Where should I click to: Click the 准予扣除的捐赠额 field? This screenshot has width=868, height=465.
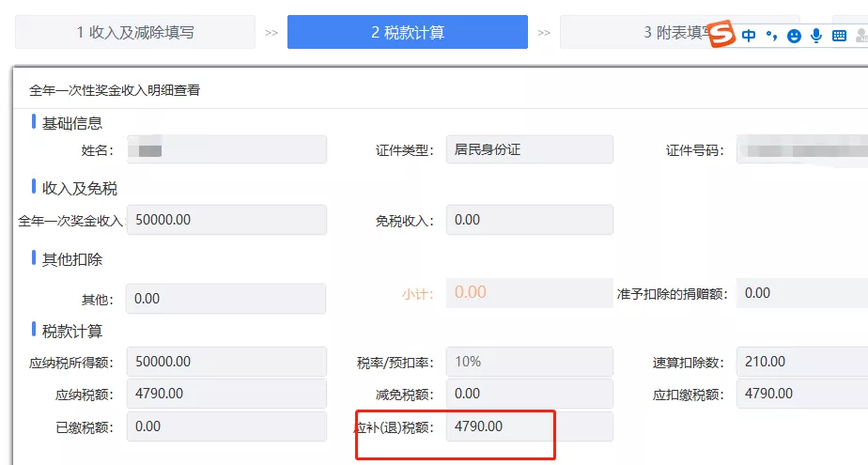tap(801, 293)
